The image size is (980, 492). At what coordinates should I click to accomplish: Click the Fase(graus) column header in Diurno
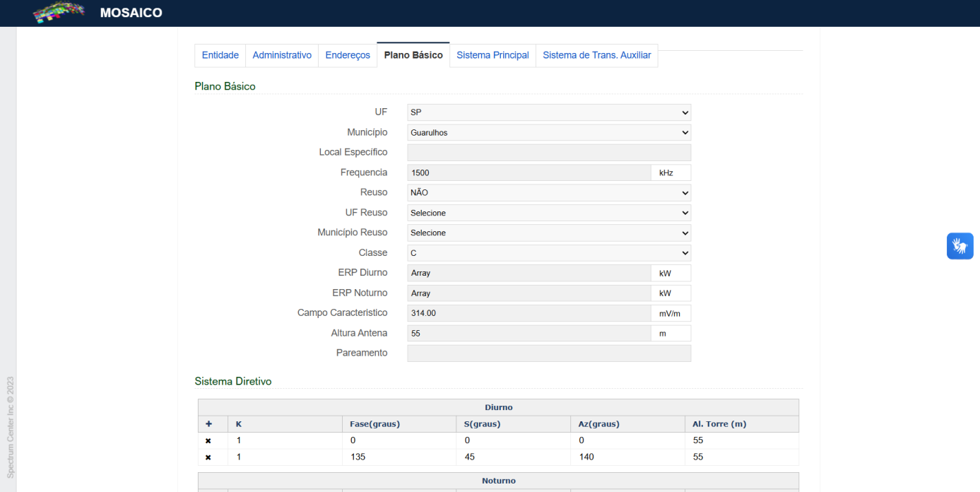click(399, 424)
